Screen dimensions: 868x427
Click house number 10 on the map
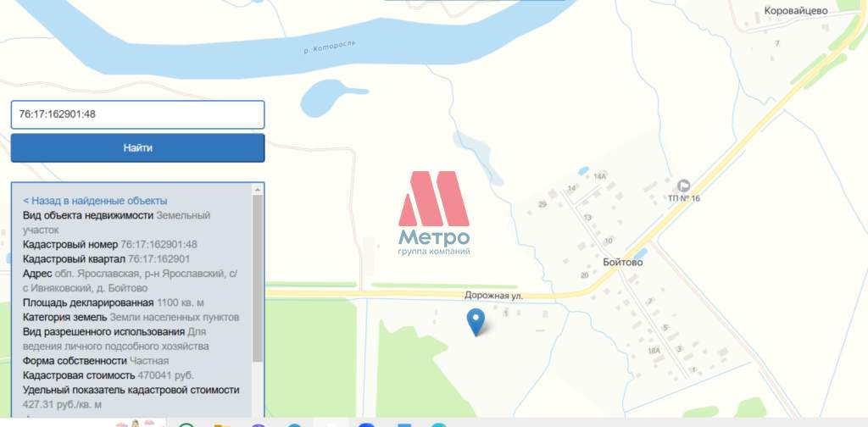click(x=609, y=241)
